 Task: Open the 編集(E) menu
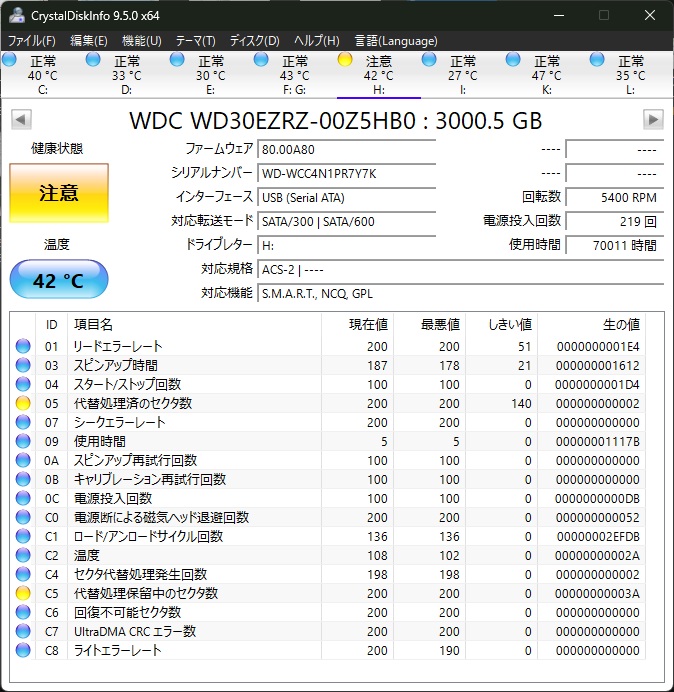coord(89,41)
